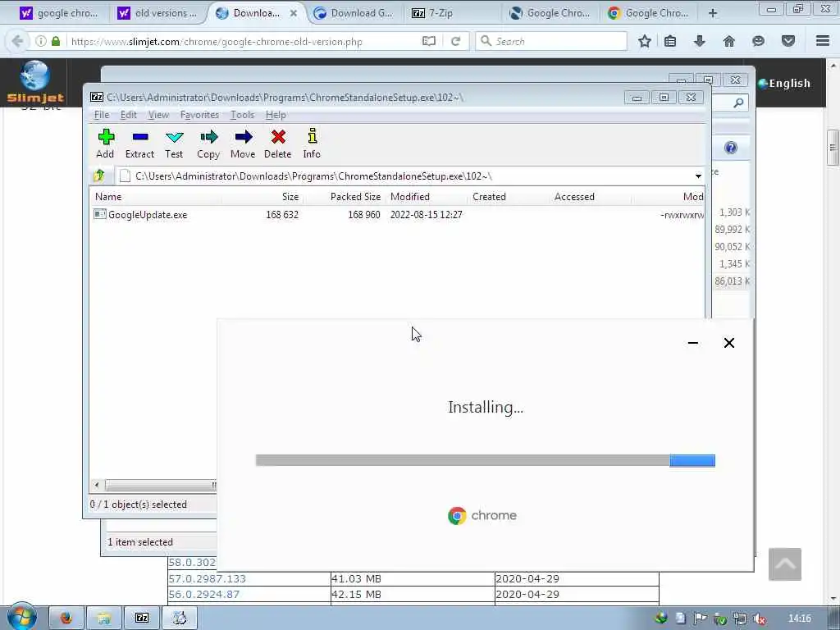Switch to the Google Chrome tab with the red Chrome icon
Image resolution: width=840 pixels, height=630 pixels.
(648, 13)
